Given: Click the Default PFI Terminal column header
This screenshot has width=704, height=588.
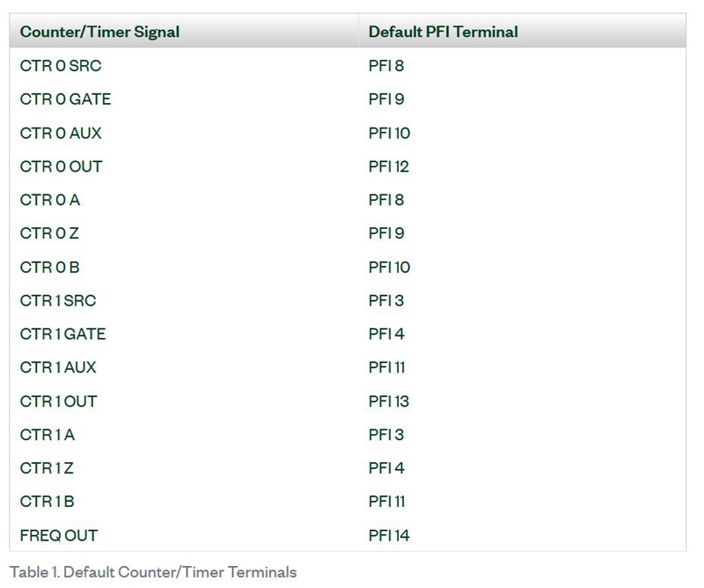Looking at the screenshot, I should tap(443, 32).
